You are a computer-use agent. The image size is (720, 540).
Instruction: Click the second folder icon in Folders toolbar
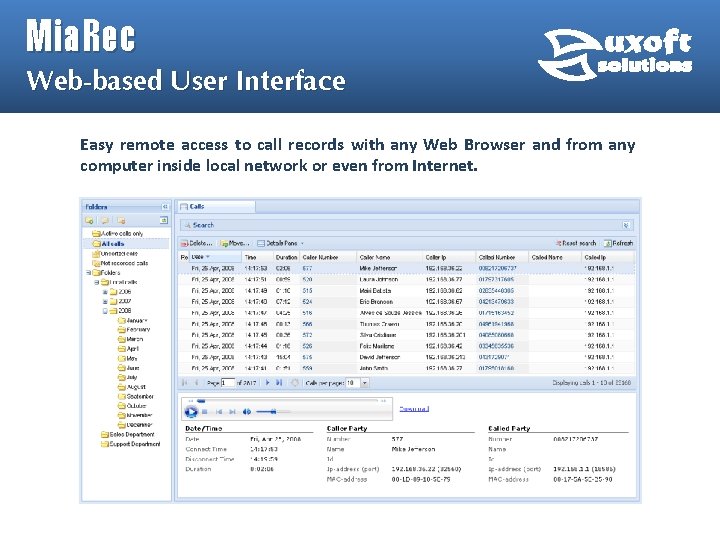pos(105,220)
